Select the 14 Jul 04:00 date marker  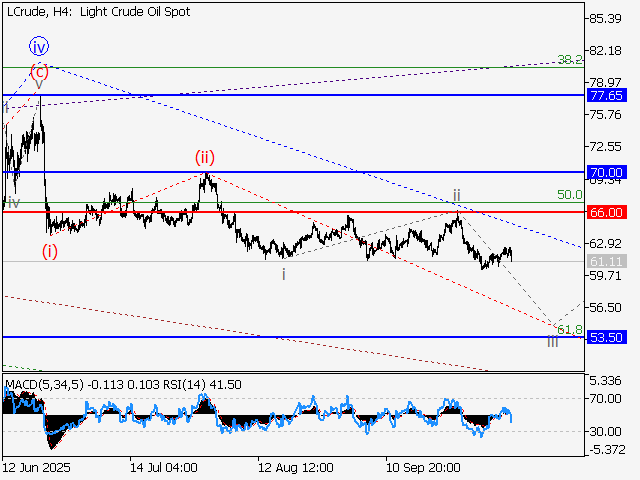164,467
